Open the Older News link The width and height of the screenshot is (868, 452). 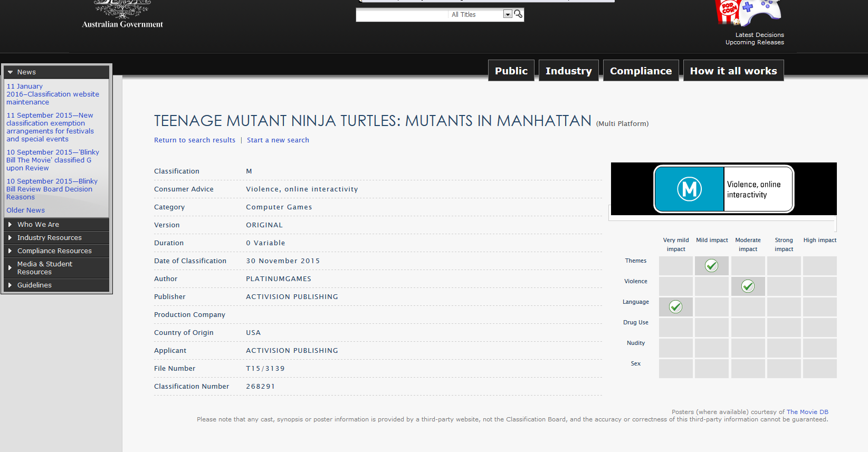(x=25, y=210)
